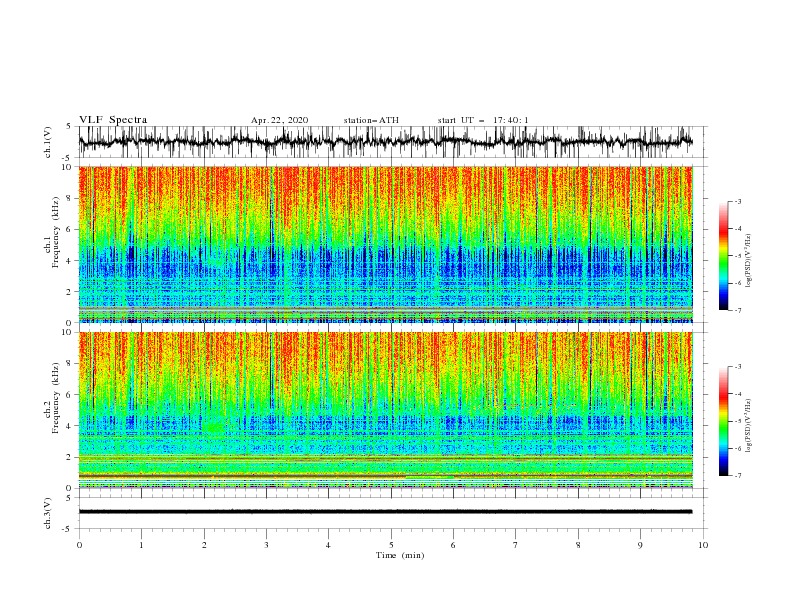
Task: Click the "-7" tick on ch.1 colorbar
Action: [x=738, y=310]
